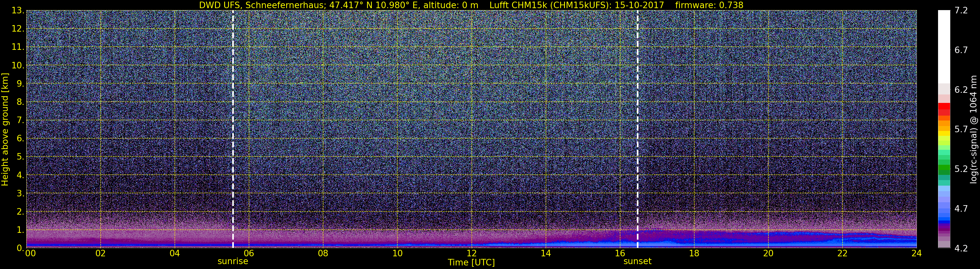Viewport: 980px width, 269px height.
Task: Click the 'Height above ground [km]' axis label
Action: 5,129
